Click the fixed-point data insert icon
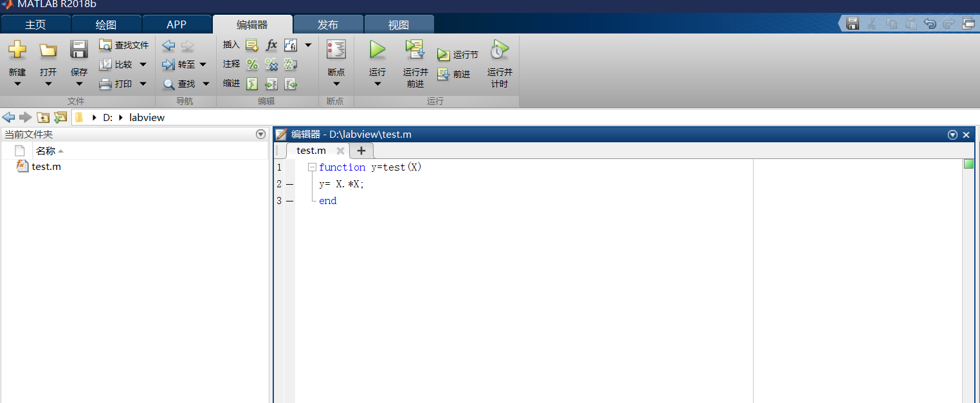This screenshot has height=403, width=980. point(291,45)
